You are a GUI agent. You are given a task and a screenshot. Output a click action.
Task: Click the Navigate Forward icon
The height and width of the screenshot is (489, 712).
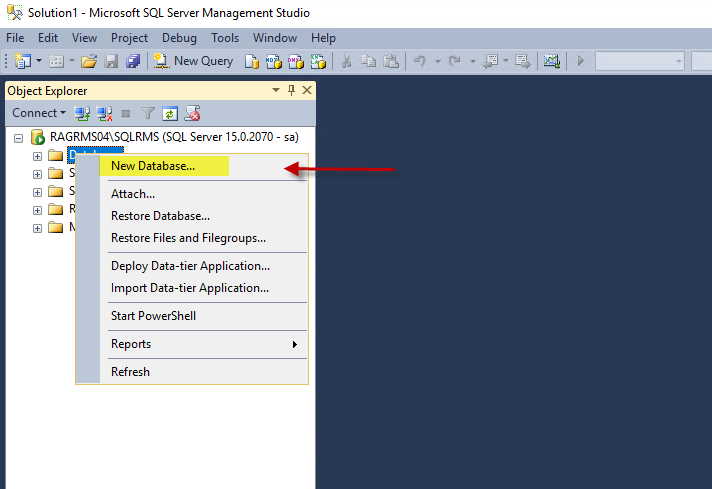[x=523, y=61]
